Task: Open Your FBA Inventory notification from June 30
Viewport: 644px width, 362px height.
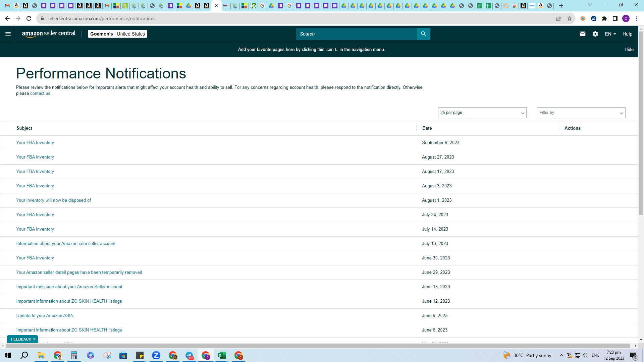Action: 35,258
